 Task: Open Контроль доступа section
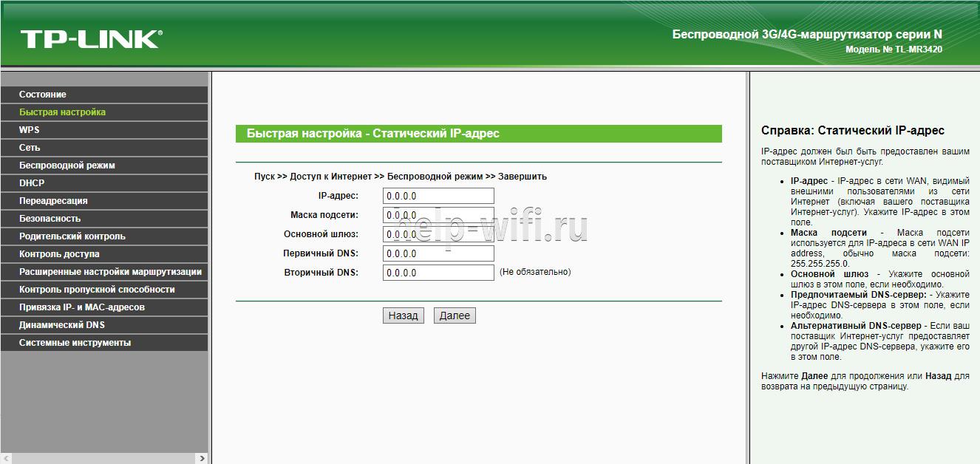coord(104,254)
